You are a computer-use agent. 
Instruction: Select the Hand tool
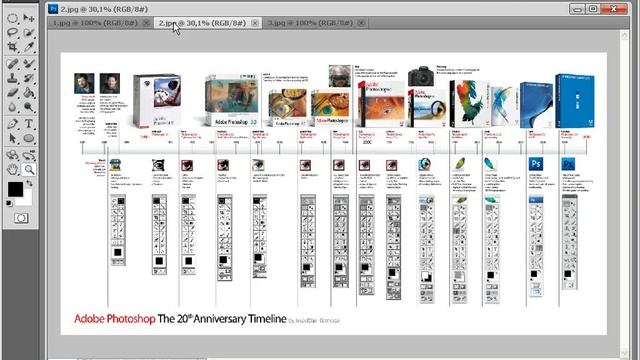coord(12,169)
